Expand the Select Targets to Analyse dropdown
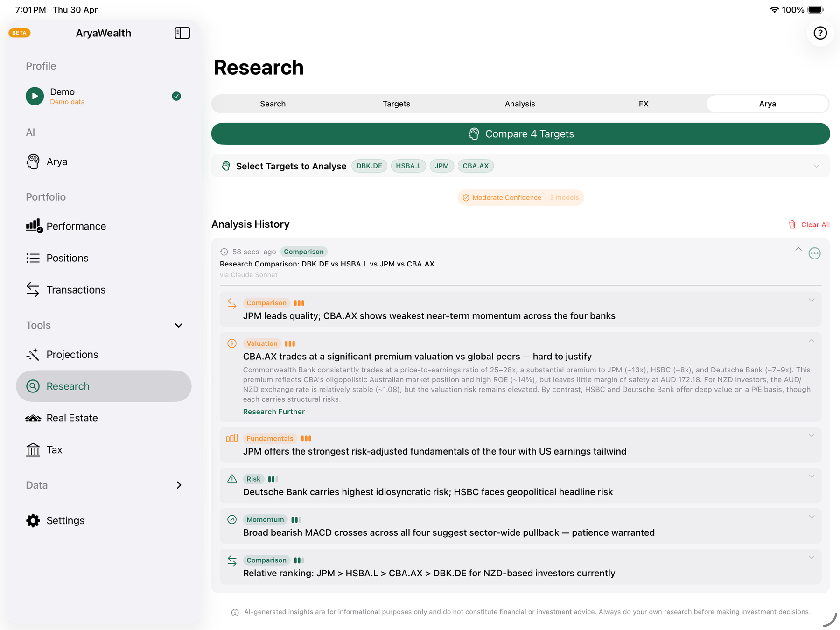Viewport: 840px width, 630px height. (816, 166)
